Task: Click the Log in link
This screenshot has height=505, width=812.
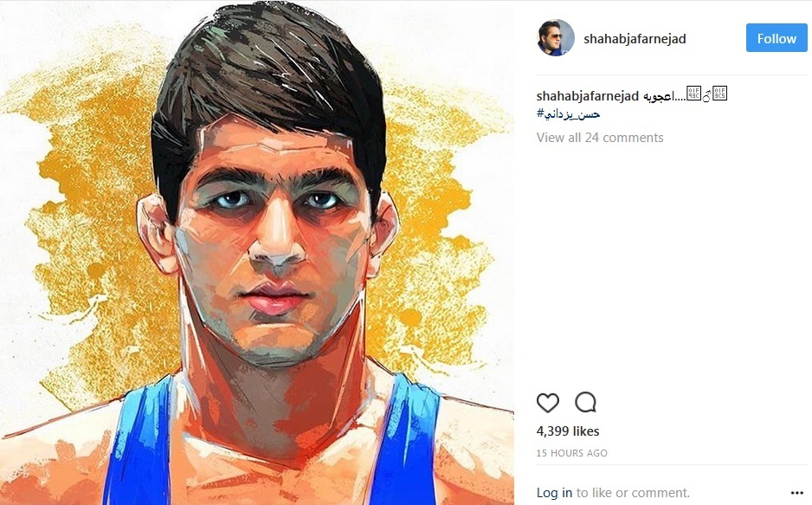Action: point(554,493)
